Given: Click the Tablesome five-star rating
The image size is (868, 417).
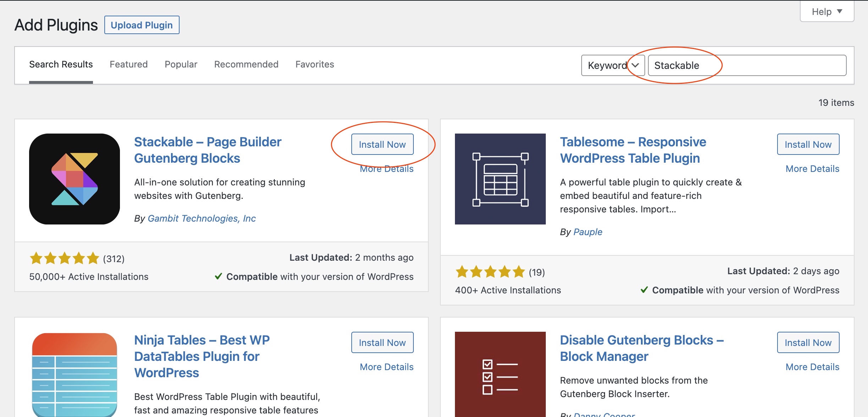Looking at the screenshot, I should [x=490, y=272].
